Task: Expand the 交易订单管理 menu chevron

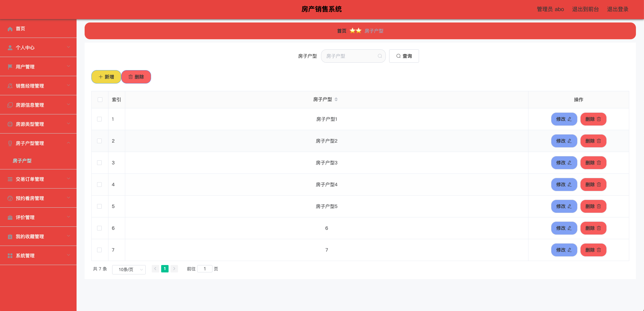Action: coord(68,178)
